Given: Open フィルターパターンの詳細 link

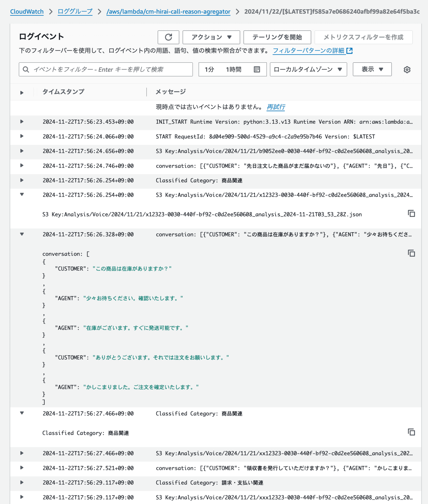Looking at the screenshot, I should pos(308,51).
